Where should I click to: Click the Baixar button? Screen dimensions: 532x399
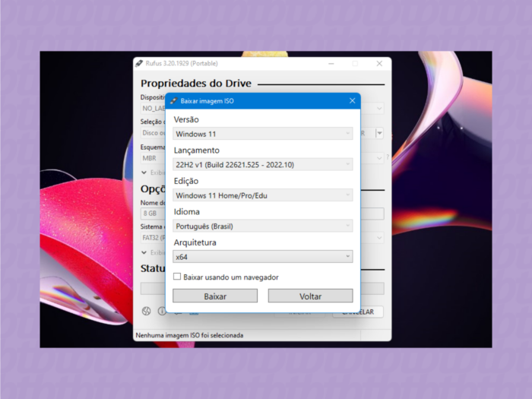click(x=215, y=296)
